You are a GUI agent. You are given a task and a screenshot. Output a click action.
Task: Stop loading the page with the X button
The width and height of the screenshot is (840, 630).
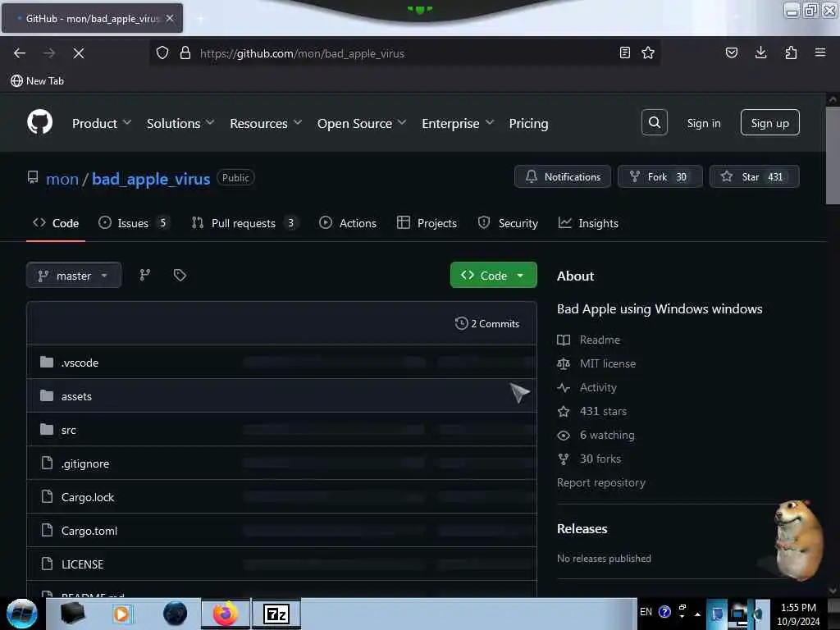click(79, 53)
